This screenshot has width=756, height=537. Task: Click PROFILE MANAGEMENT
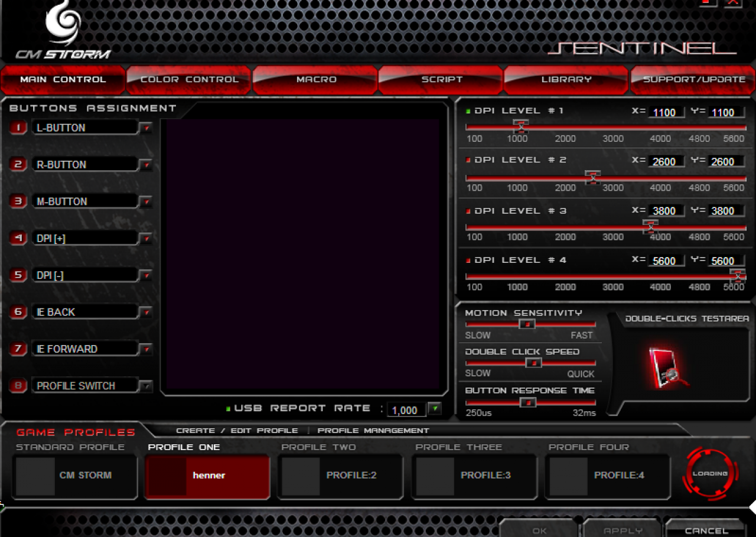pos(373,431)
